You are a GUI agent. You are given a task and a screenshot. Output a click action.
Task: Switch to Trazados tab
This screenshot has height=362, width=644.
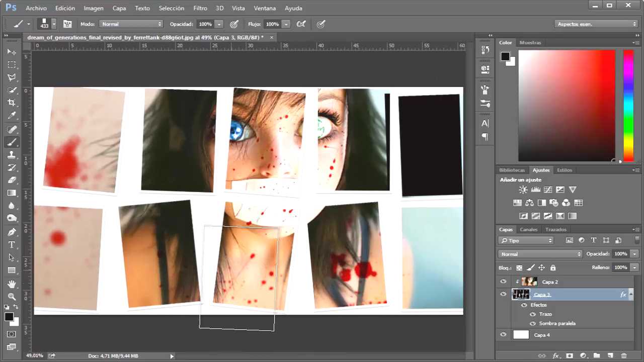pos(556,229)
